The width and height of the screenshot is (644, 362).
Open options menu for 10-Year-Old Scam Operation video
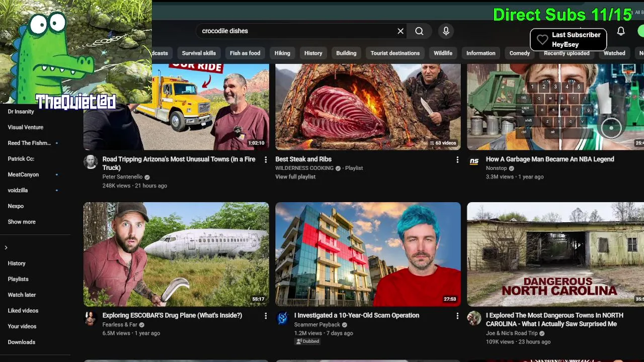(457, 316)
